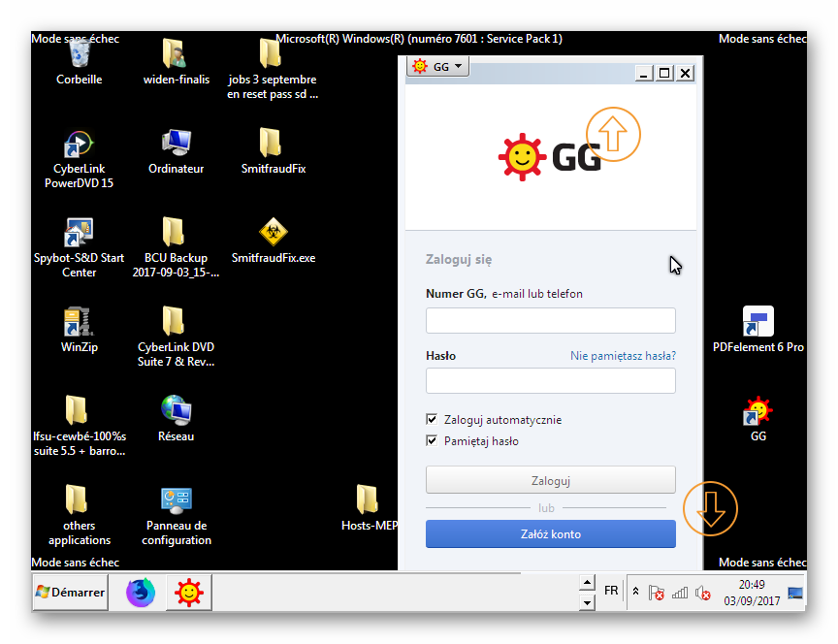Viewport: 838px width, 644px height.
Task: Toggle Zaloguj automatycznie checkbox
Action: pyautogui.click(x=432, y=420)
